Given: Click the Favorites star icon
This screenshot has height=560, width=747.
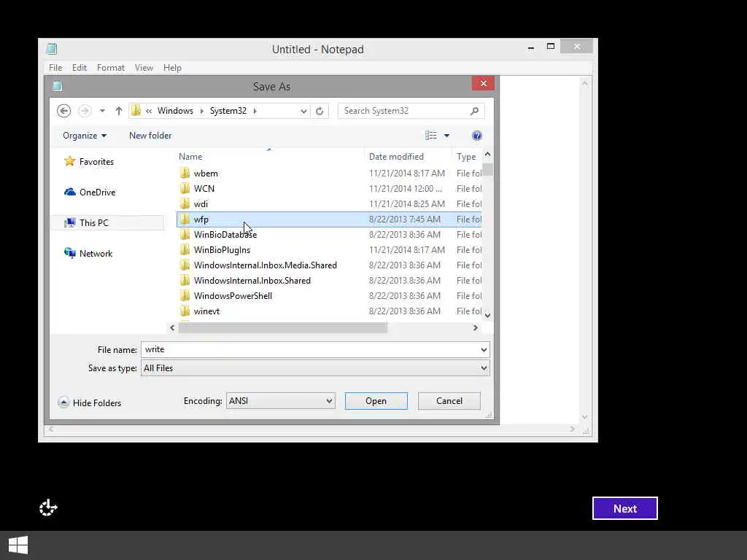Looking at the screenshot, I should (69, 161).
